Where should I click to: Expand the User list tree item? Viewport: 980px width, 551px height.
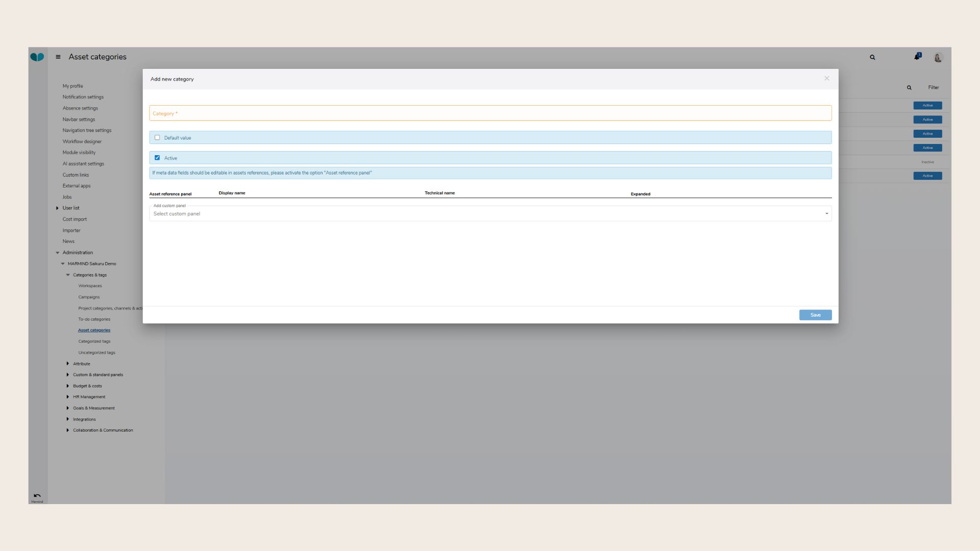tap(57, 208)
